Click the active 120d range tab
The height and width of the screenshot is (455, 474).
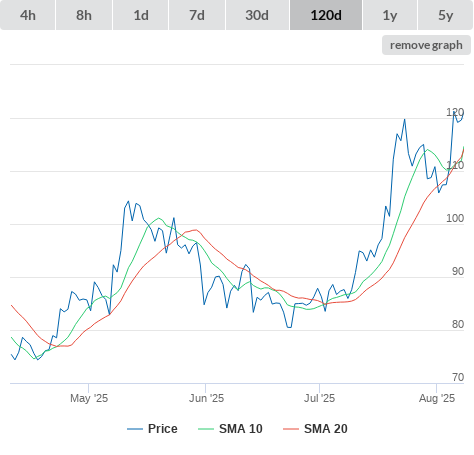coord(326,15)
